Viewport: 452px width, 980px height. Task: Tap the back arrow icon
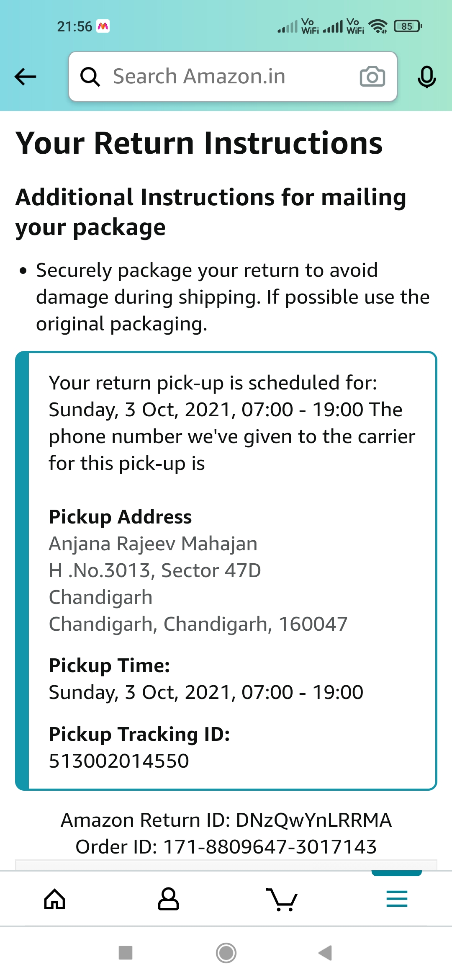tap(26, 77)
